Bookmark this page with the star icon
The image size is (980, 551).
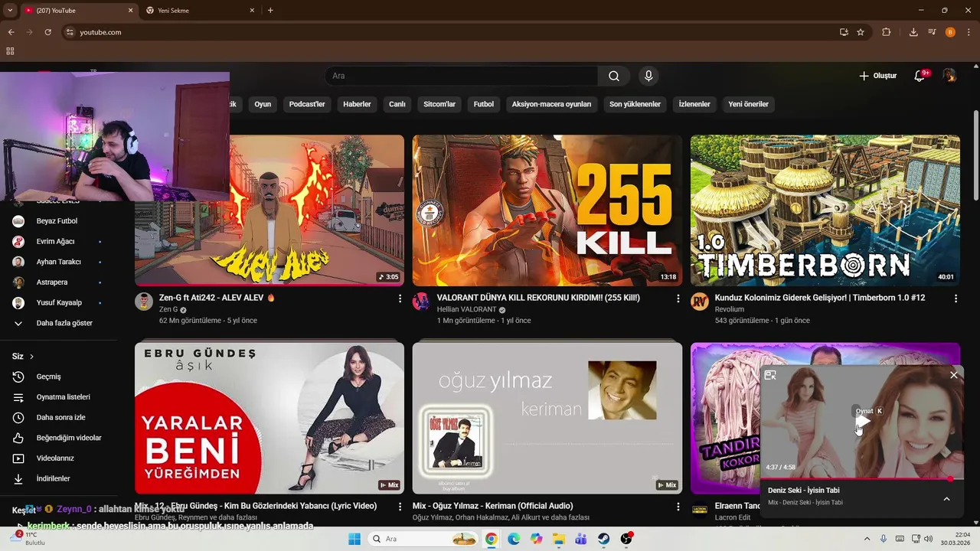861,32
